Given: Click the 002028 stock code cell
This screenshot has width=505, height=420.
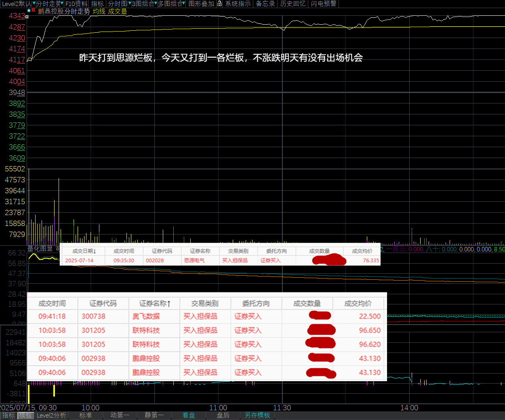Looking at the screenshot, I should click(x=155, y=261).
